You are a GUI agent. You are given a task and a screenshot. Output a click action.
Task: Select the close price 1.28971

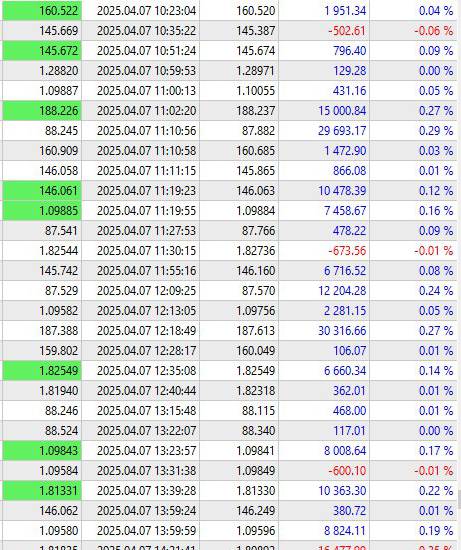tap(255, 71)
